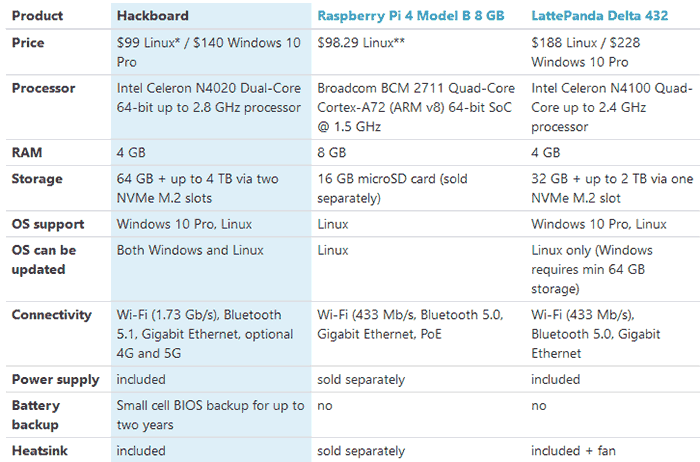The image size is (700, 462).
Task: Click the Storage row label
Action: [x=37, y=179]
